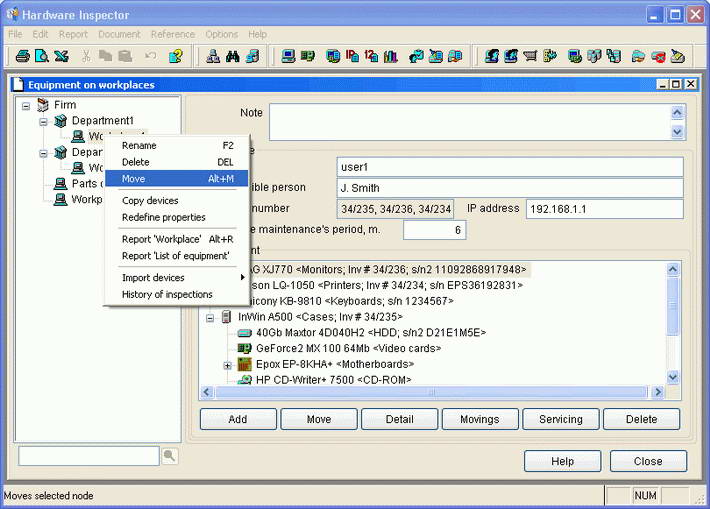Screen dimensions: 710x509
Task: Click the IP address input field
Action: [x=603, y=209]
